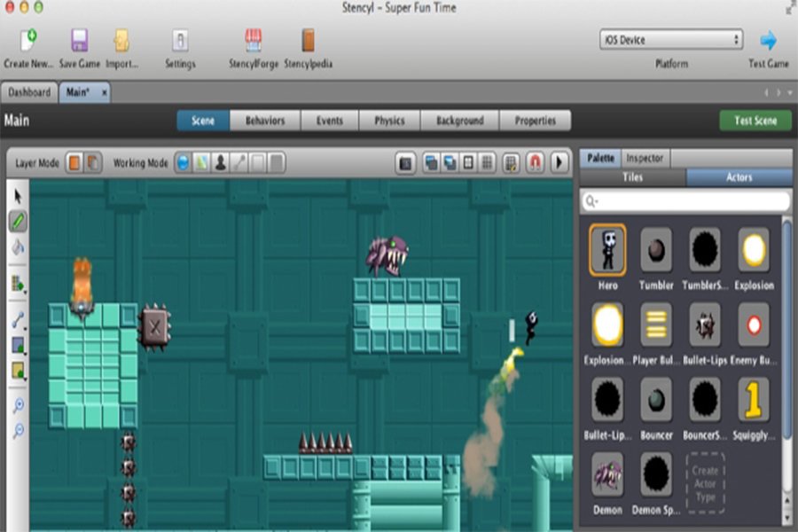Open StencylForge from the toolbar
This screenshot has height=532, width=798.
253,40
